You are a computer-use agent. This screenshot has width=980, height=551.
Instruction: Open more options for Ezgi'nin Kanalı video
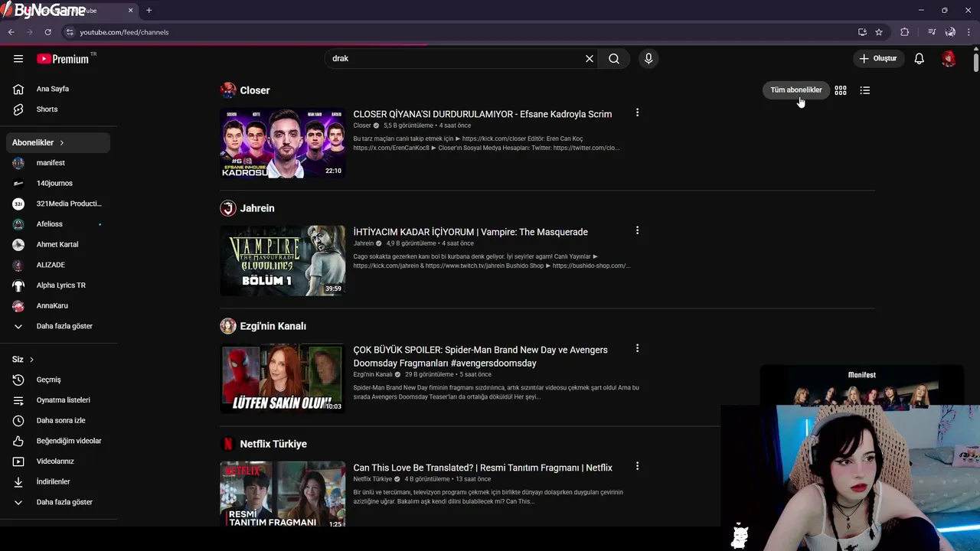[x=637, y=348]
